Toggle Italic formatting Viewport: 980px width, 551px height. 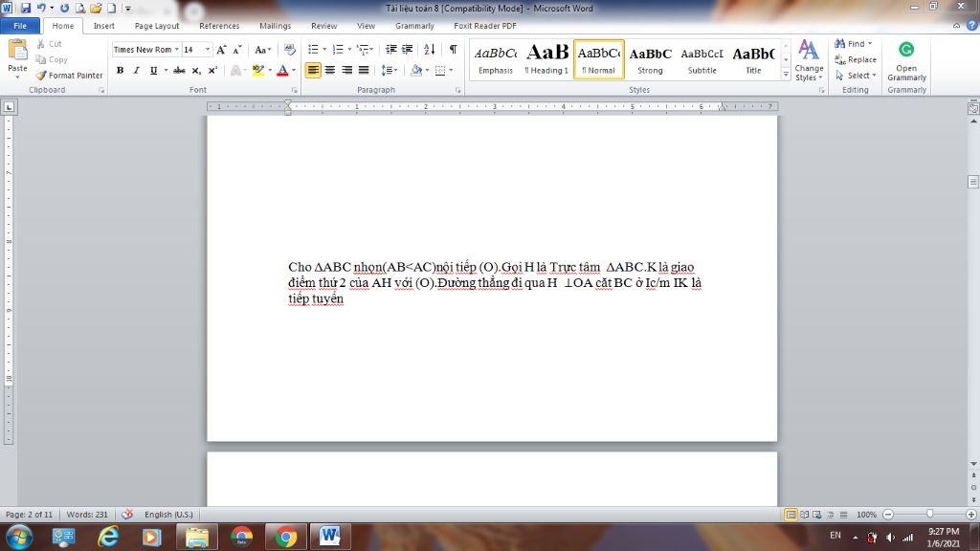(136, 71)
